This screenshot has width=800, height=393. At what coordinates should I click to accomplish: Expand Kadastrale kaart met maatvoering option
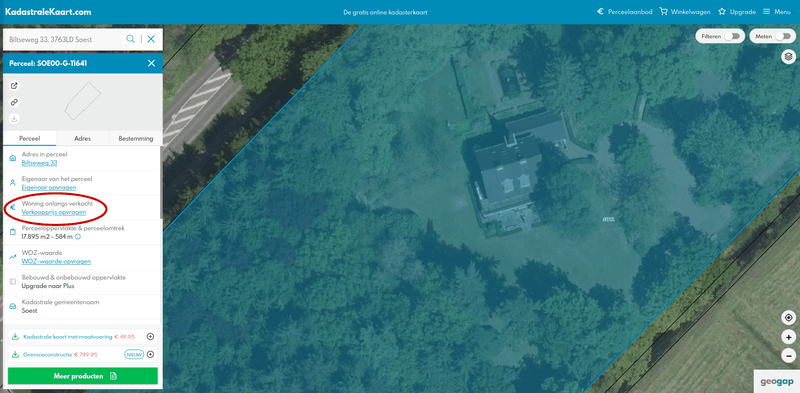pos(151,337)
